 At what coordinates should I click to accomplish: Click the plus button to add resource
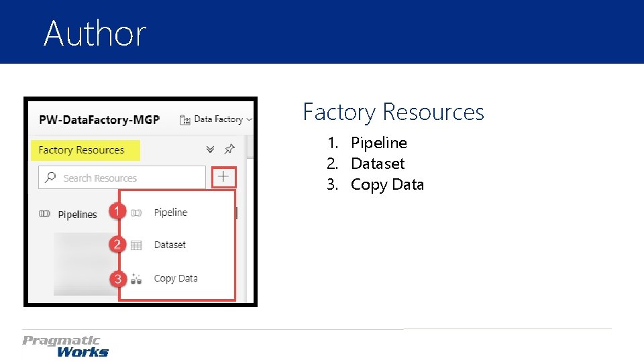[223, 177]
